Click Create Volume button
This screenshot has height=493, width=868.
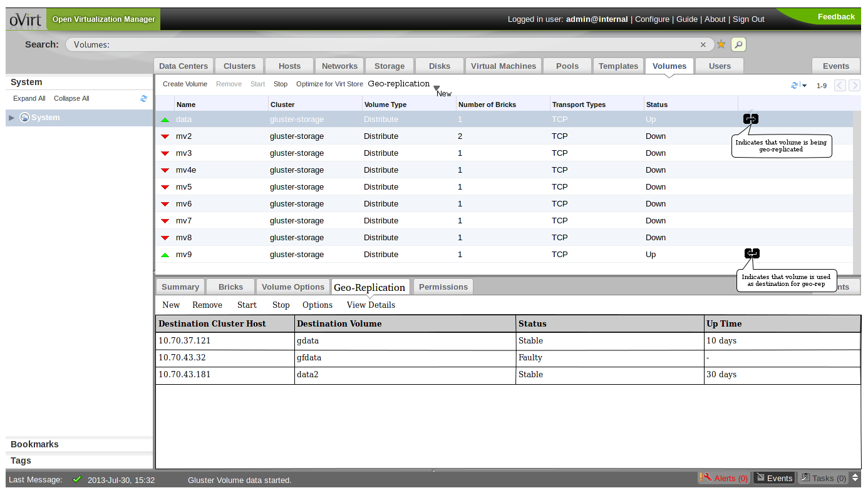tap(185, 84)
